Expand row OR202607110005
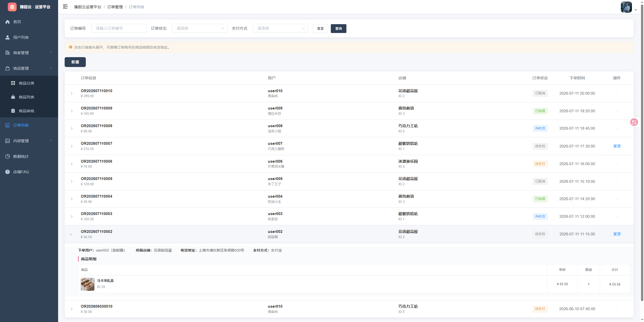644x322 pixels. [x=72, y=182]
